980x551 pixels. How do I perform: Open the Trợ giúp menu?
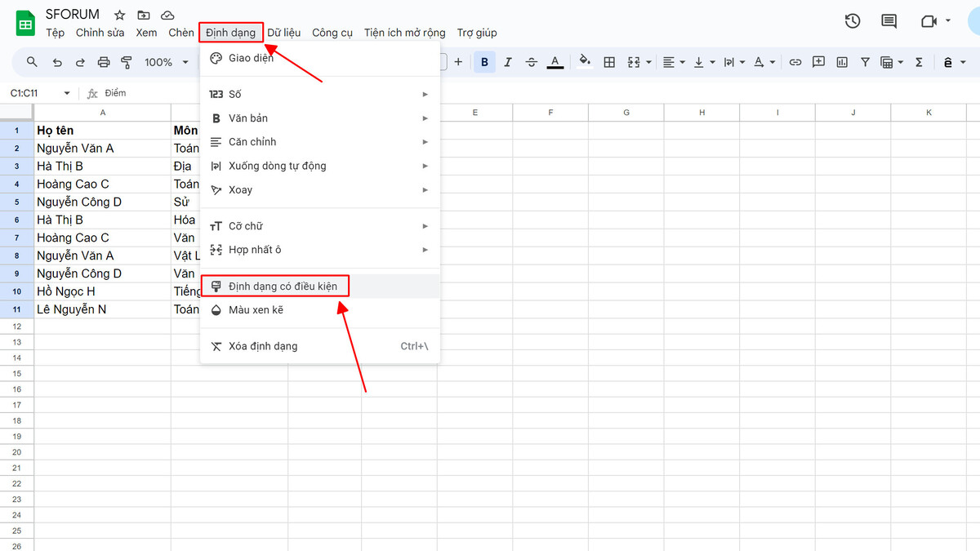click(x=477, y=33)
